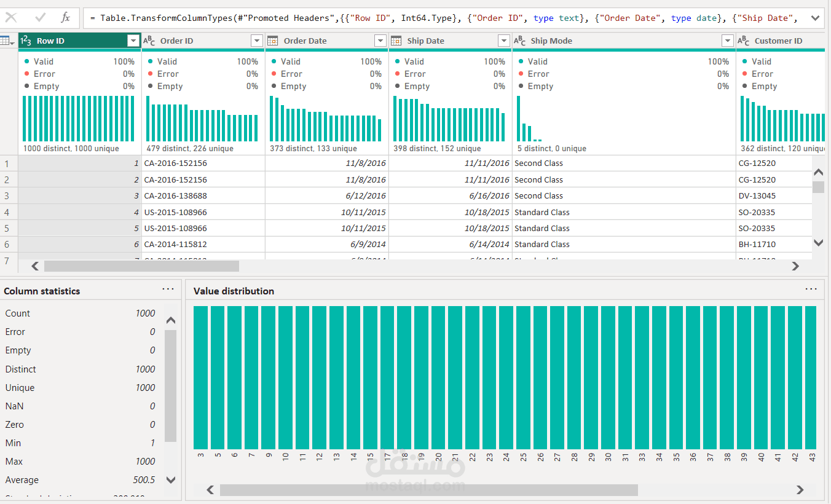Select row number 4 in the grid
831x504 pixels.
[7, 212]
